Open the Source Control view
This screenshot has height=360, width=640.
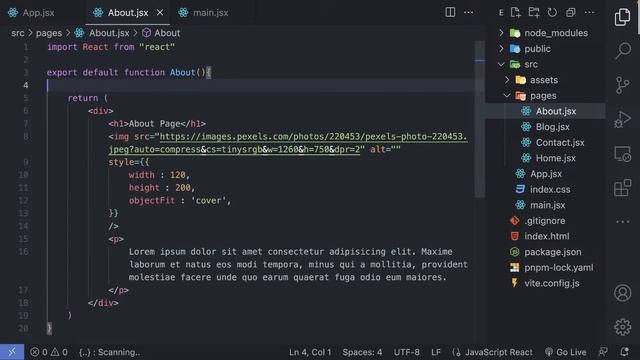pyautogui.click(x=622, y=85)
